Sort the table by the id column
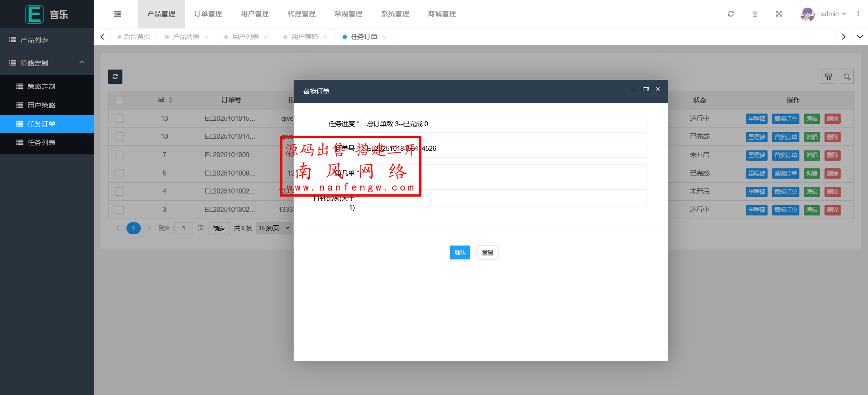This screenshot has width=868, height=395. click(170, 100)
